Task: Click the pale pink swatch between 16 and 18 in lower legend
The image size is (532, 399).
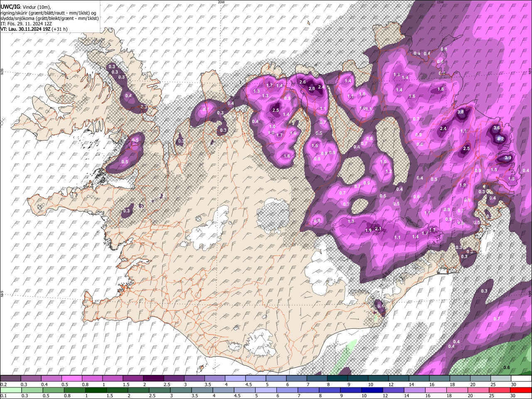Action: tap(436, 390)
